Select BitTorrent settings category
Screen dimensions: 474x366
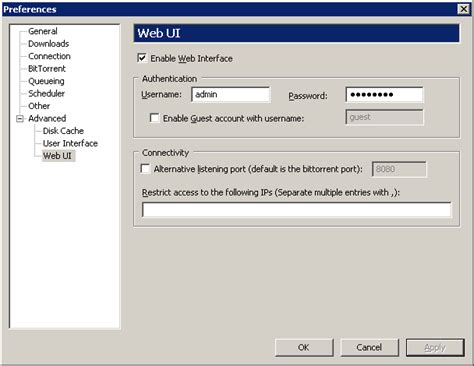(x=47, y=69)
